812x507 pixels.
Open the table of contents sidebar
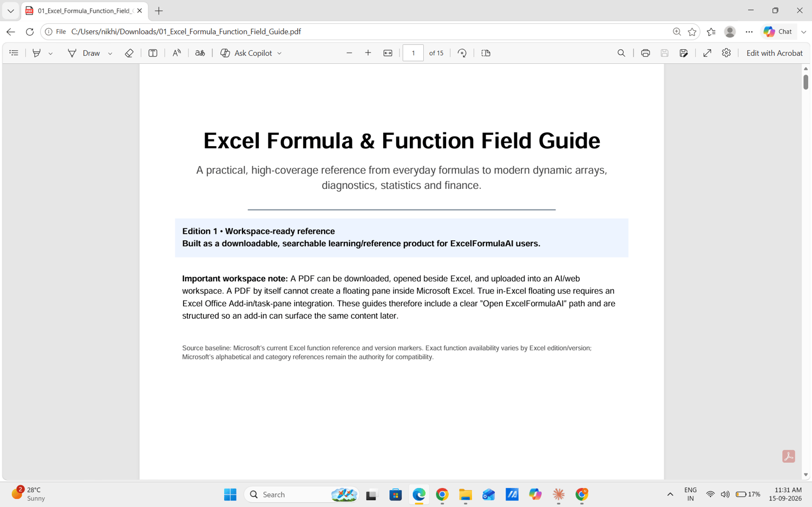14,53
